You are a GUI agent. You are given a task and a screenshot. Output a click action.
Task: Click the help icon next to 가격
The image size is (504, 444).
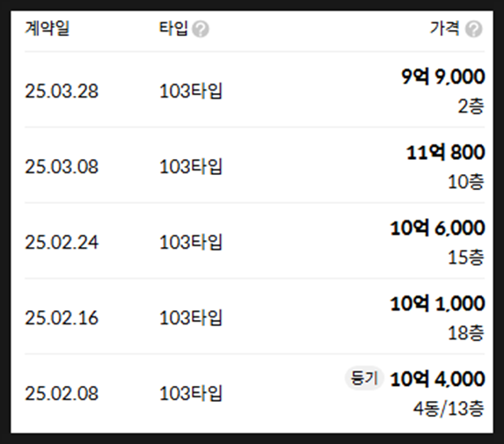[473, 29]
